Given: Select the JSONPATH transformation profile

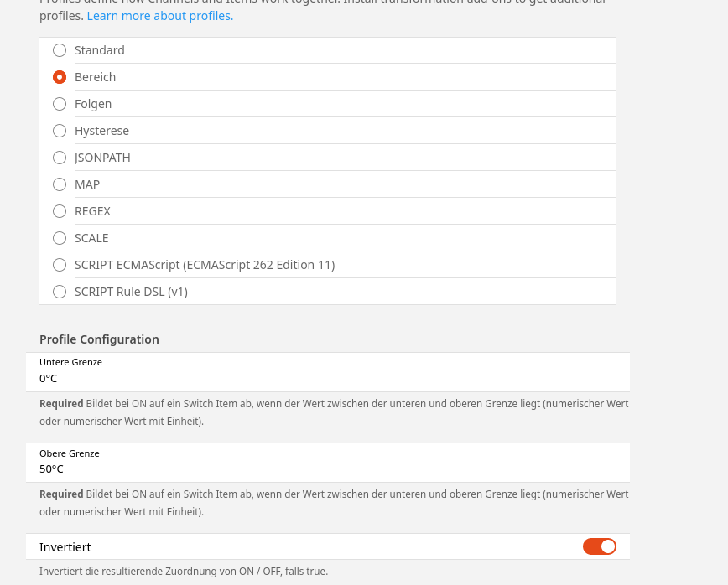Looking at the screenshot, I should point(60,158).
